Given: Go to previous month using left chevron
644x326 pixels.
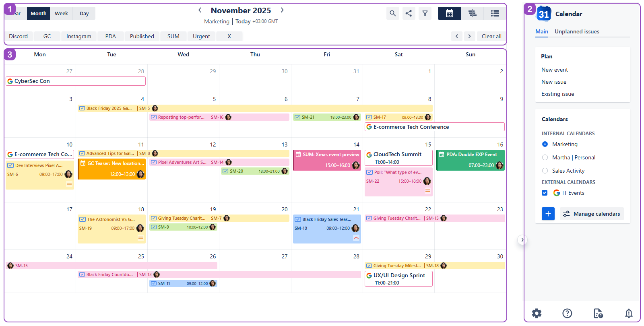Looking at the screenshot, I should pos(200,10).
